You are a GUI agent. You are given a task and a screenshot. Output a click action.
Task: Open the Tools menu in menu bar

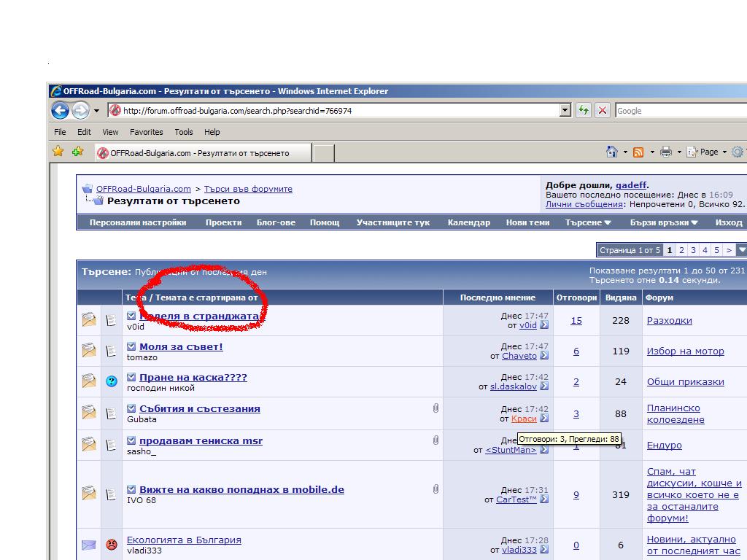(184, 132)
